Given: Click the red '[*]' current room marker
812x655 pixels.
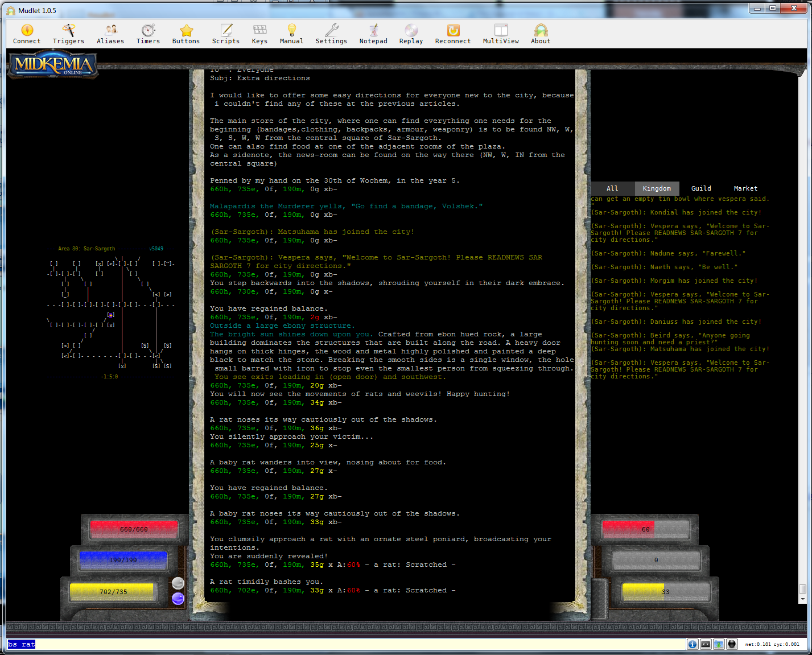Looking at the screenshot, I should (111, 315).
